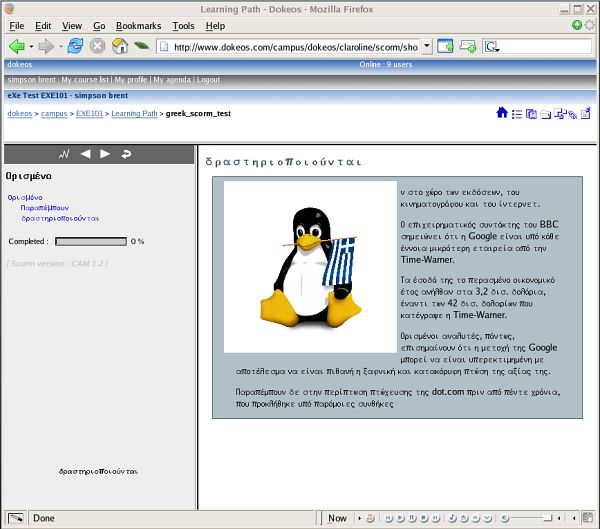Screen dimensions: 600x529
Task: Click the My agenda link
Action: pyautogui.click(x=172, y=80)
